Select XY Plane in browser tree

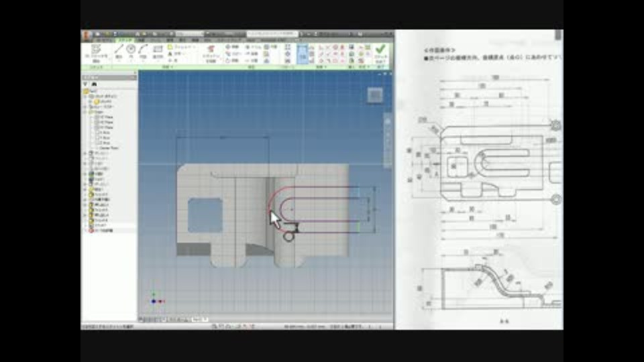(x=104, y=127)
